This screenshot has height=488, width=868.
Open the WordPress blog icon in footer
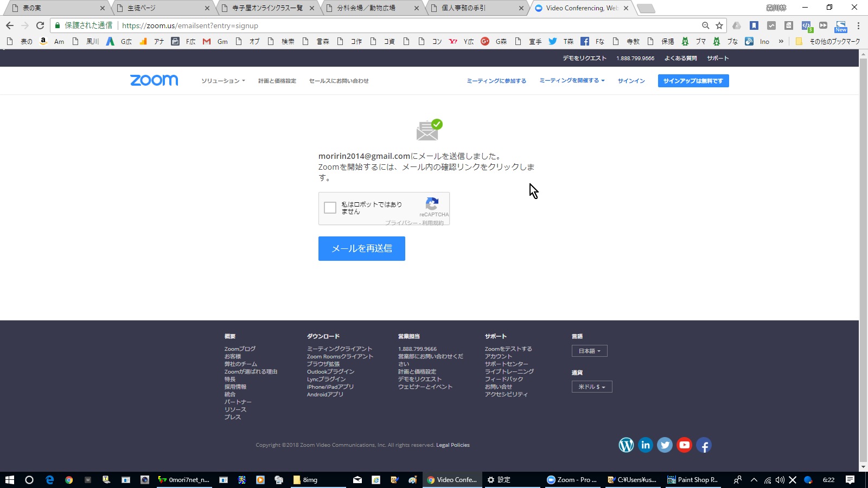(626, 445)
